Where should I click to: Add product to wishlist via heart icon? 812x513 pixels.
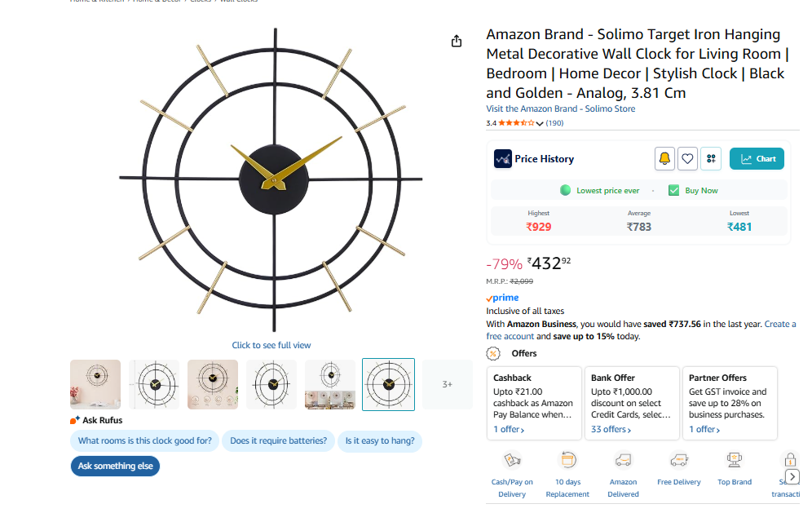click(688, 159)
